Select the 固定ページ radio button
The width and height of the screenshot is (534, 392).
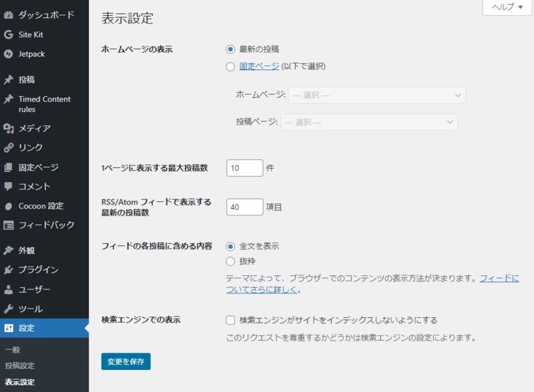[230, 67]
